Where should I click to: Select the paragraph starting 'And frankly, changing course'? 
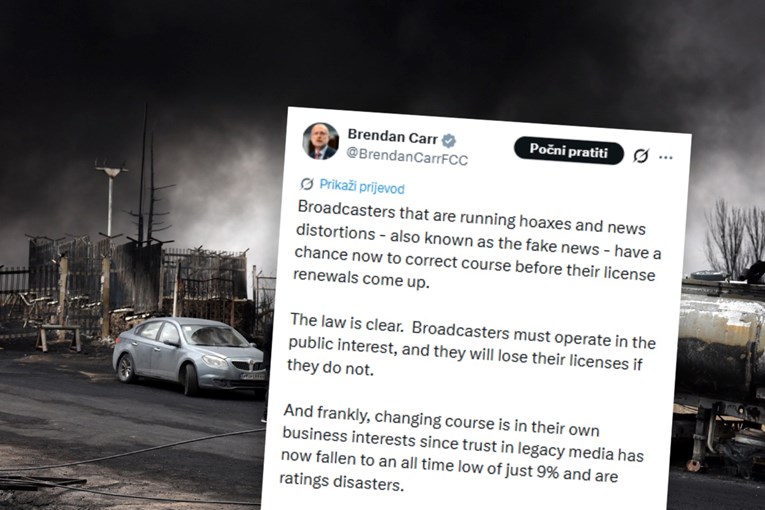tap(463, 449)
